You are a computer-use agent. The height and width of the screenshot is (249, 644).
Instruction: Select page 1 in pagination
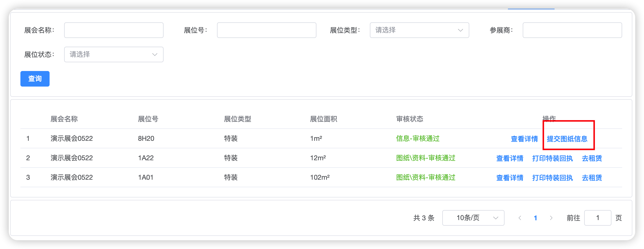click(x=535, y=218)
